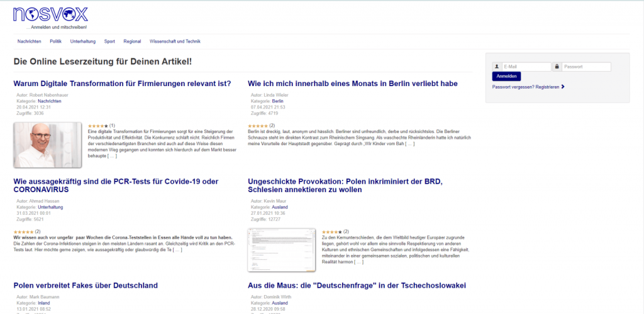Click Ausland category under Dominik Wirth
Viewport: 644px width, 314px height.
[280, 303]
